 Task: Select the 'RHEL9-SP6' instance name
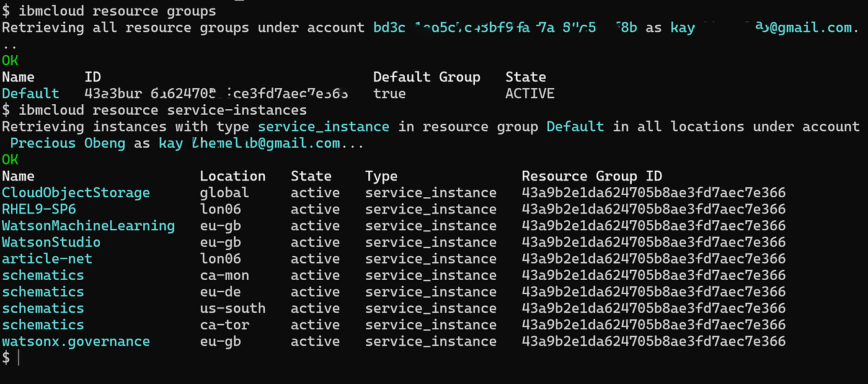coord(39,209)
